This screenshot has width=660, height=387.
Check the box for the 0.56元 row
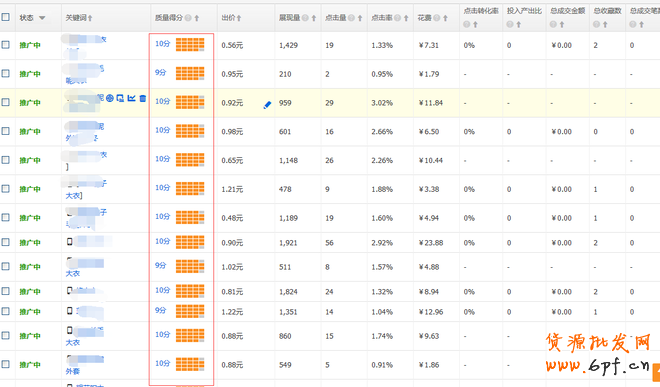pos(5,45)
